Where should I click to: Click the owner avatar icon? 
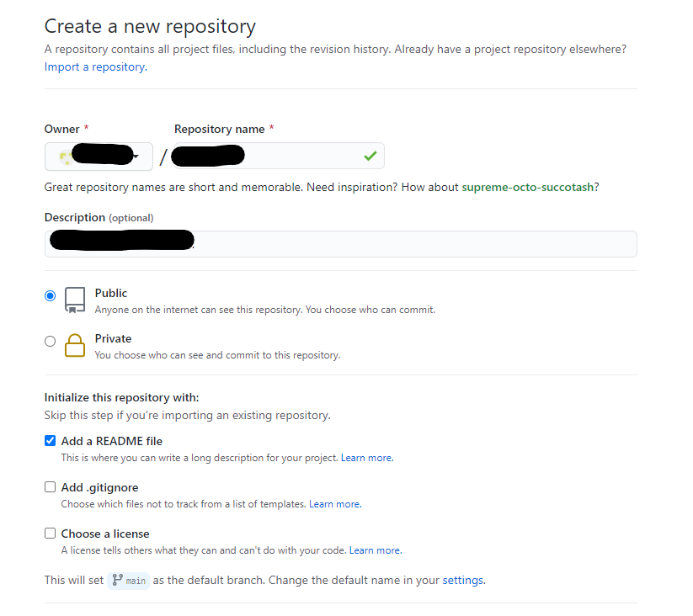66,157
